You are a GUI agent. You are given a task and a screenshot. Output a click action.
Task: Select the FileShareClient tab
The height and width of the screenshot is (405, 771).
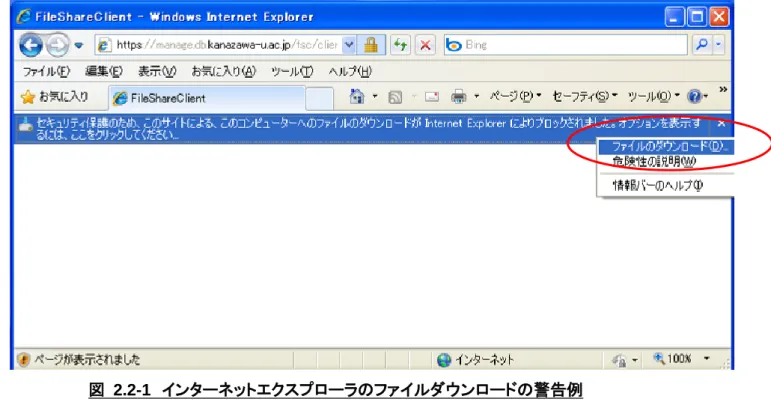point(207,98)
